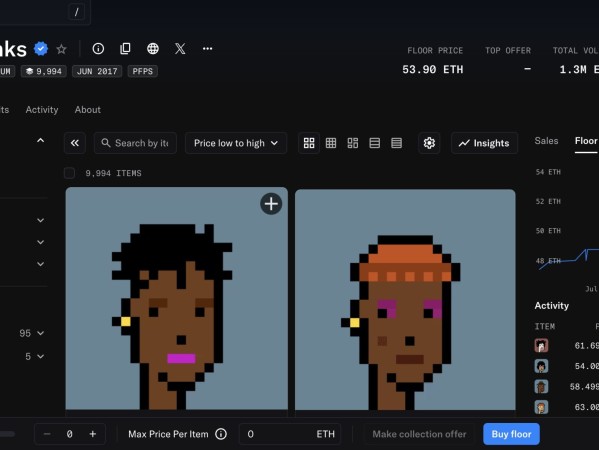The height and width of the screenshot is (450, 599).
Task: Click the 9,994 ITEMS count text
Action: (x=113, y=173)
